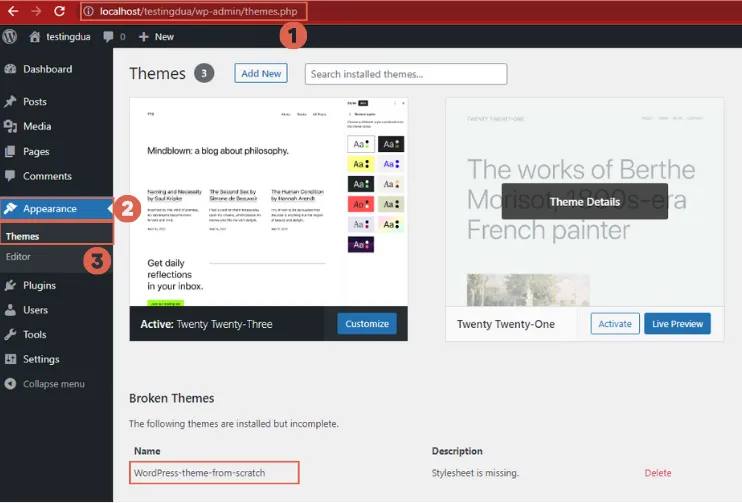The height and width of the screenshot is (503, 742).
Task: Click Theme Details overlay button
Action: click(x=584, y=202)
